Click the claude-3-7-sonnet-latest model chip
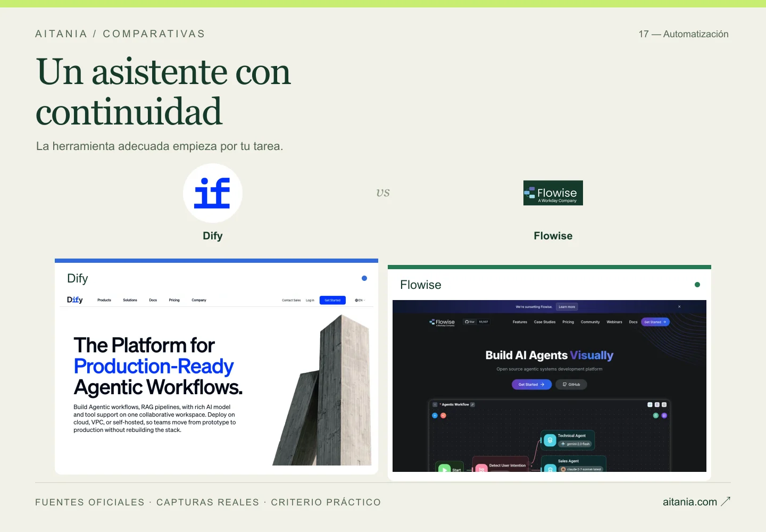Viewport: 766px width, 532px height. (581, 469)
